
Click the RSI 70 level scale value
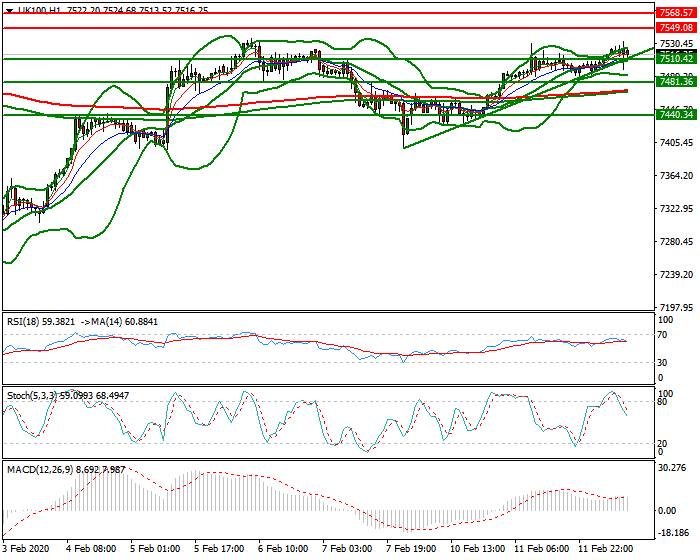point(662,335)
